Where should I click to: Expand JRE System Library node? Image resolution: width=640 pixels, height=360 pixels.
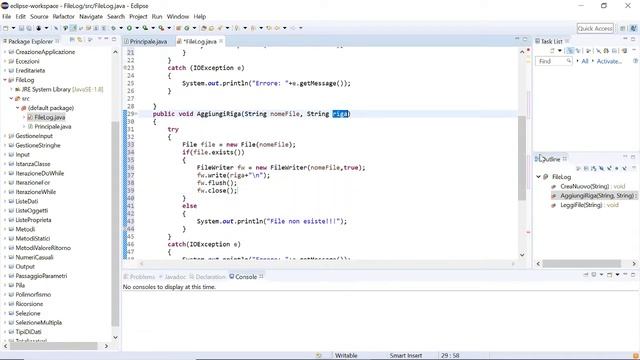coord(11,89)
